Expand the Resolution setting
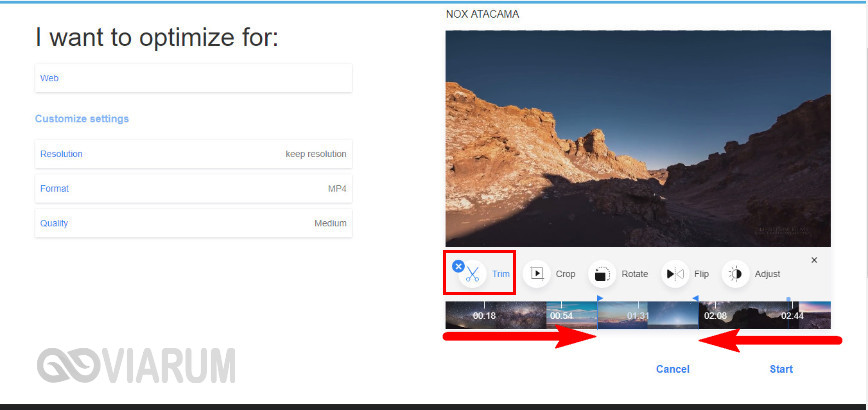868x410 pixels. (193, 154)
